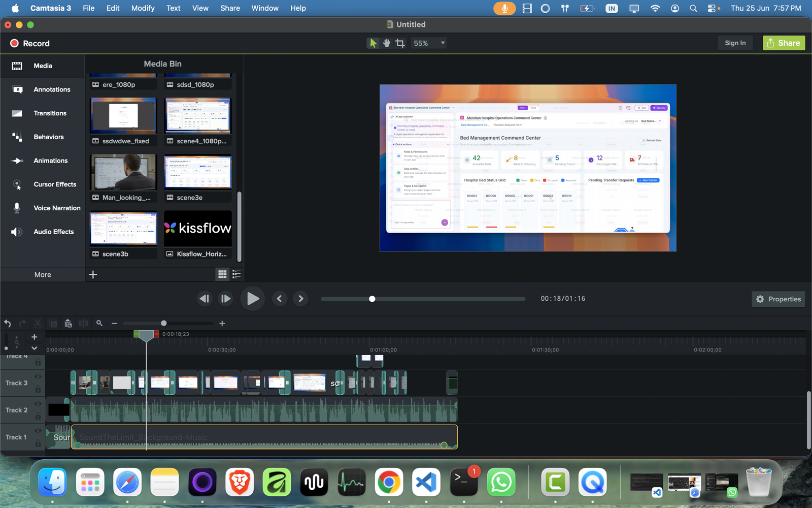Expand the track options chevron below plus

point(34,348)
